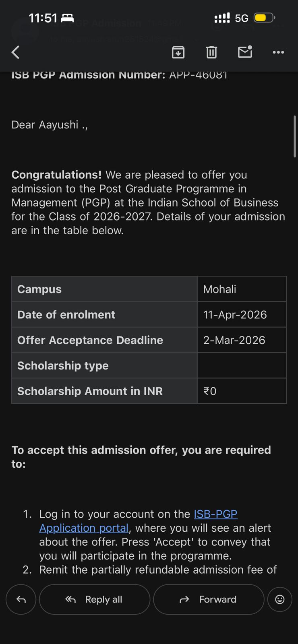This screenshot has width=298, height=644.
Task: Tap the 11:51 clock in status bar
Action: pyautogui.click(x=43, y=18)
